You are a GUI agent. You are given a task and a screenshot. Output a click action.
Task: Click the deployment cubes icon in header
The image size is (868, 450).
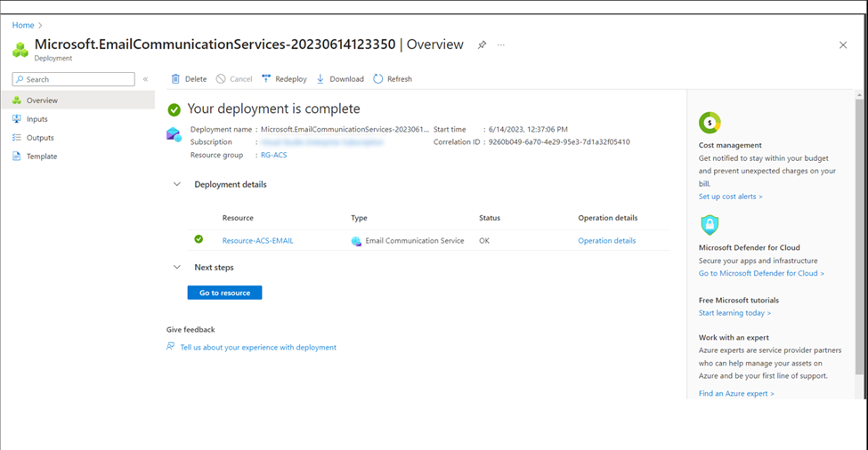coord(20,50)
